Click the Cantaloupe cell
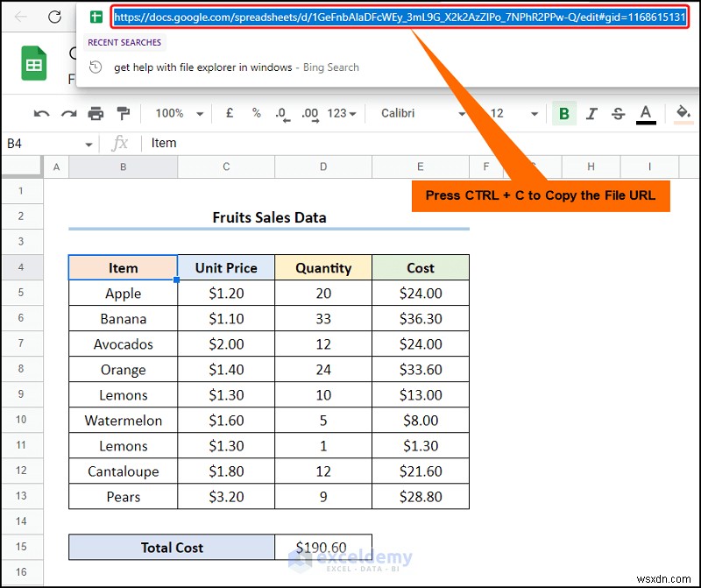 pyautogui.click(x=123, y=471)
